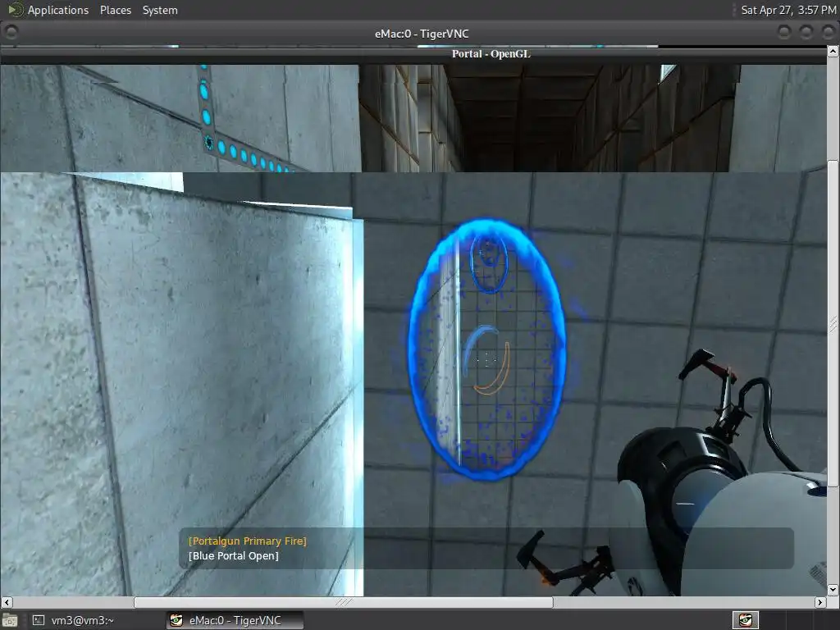Click the horizontal scrollbar thumb

coord(344,602)
